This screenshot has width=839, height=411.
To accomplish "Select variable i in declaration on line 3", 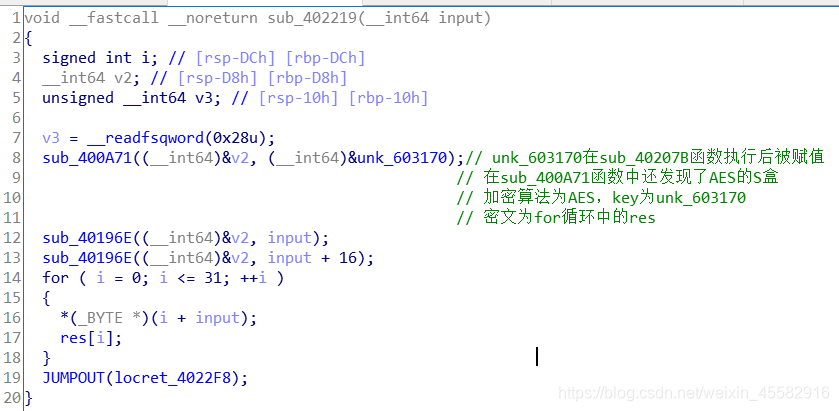I will 146,58.
